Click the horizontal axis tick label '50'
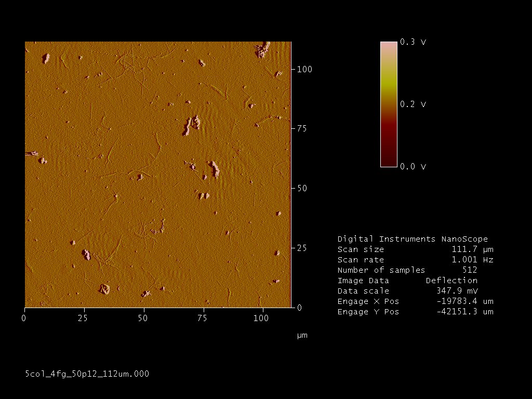The image size is (532, 399). coord(142,318)
